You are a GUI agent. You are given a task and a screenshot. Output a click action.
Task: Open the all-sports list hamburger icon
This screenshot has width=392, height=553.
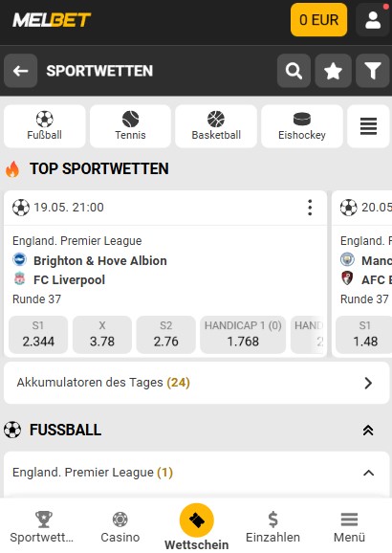coord(368,126)
